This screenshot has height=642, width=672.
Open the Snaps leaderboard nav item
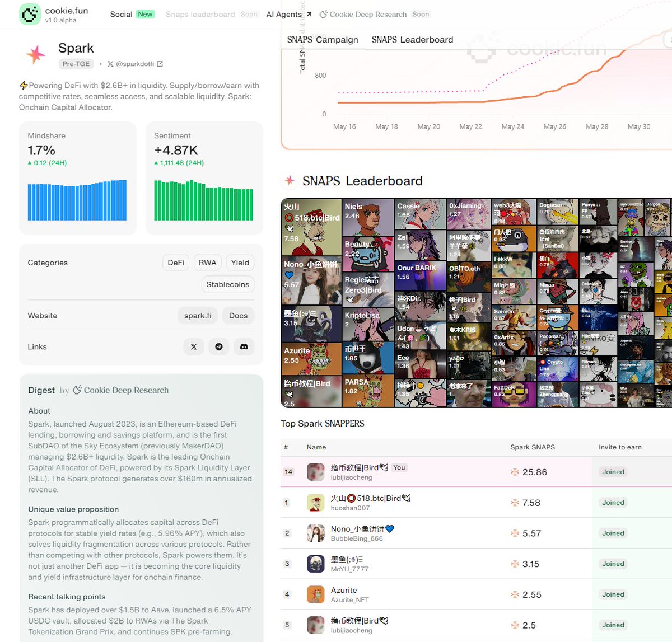(200, 14)
